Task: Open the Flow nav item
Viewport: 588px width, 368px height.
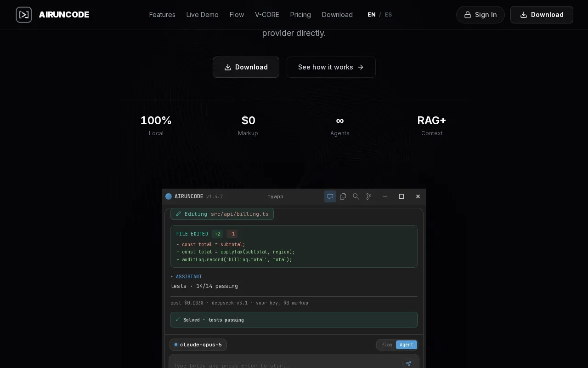Action: 237,15
